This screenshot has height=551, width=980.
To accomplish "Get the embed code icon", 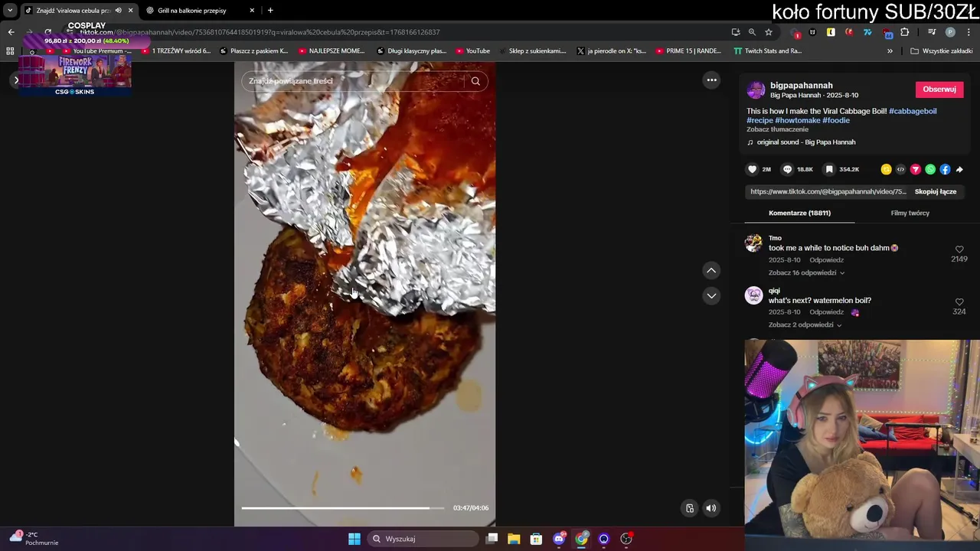I will [x=900, y=169].
